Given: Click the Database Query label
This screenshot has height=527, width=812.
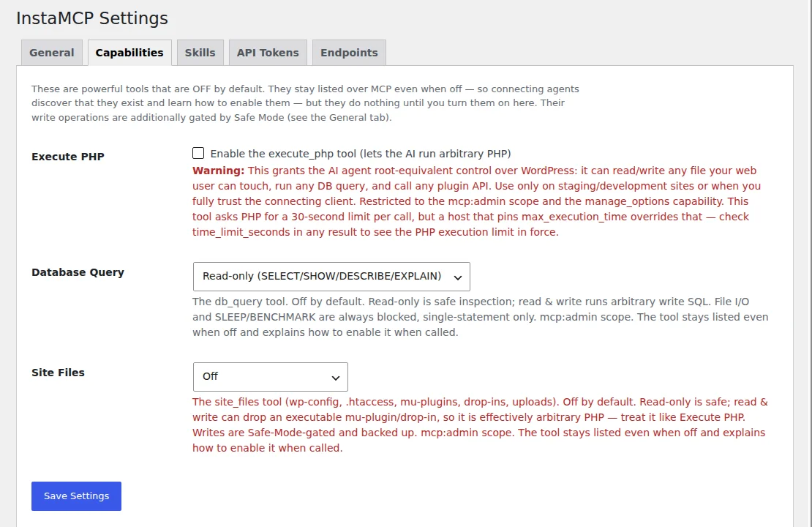Looking at the screenshot, I should (78, 272).
